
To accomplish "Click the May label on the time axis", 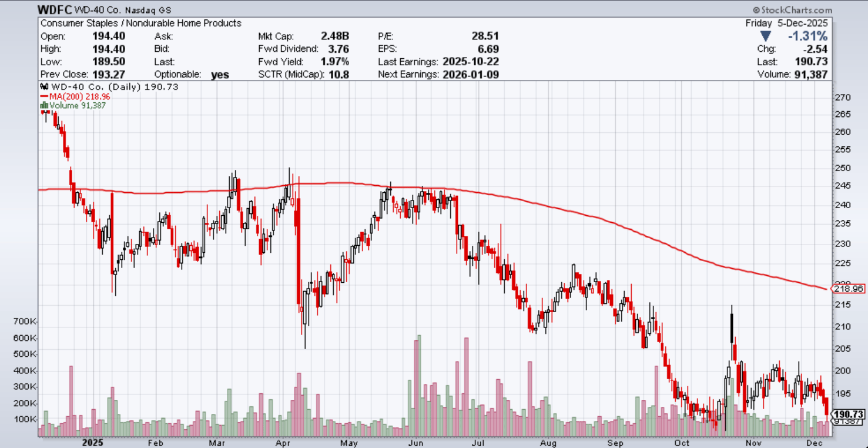I will click(x=349, y=442).
